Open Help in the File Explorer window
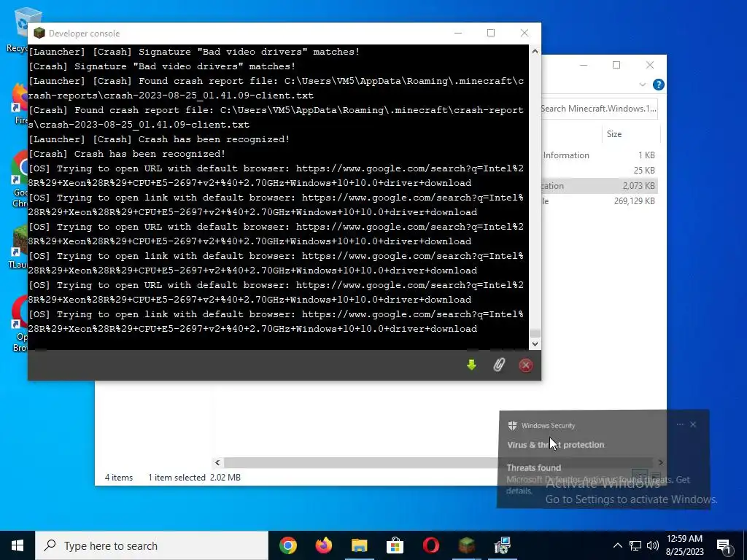The height and width of the screenshot is (560, 747). (659, 85)
